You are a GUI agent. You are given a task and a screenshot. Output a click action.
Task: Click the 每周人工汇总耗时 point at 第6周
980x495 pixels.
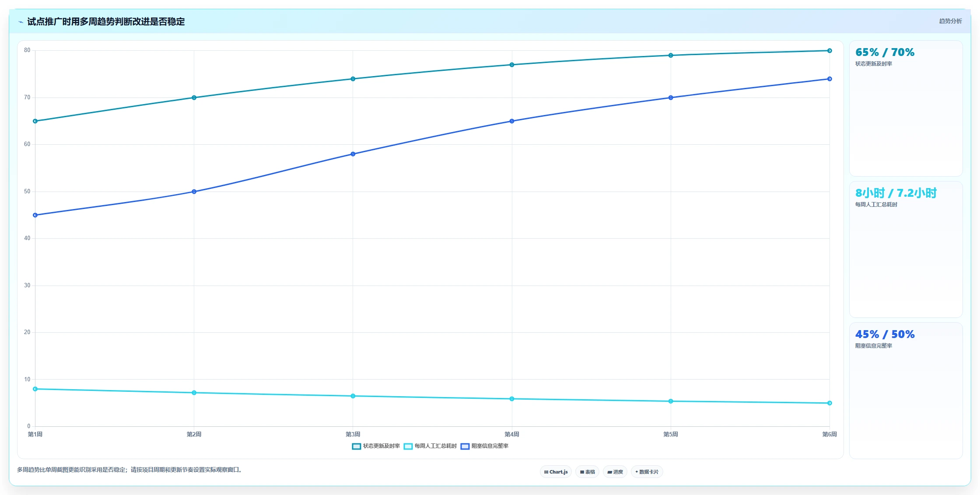coord(829,403)
